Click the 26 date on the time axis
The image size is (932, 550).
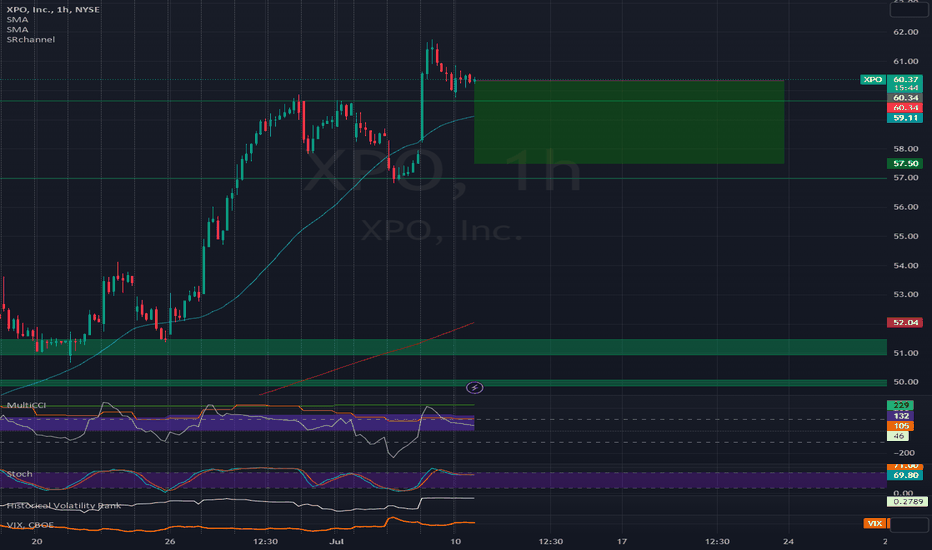pos(170,541)
